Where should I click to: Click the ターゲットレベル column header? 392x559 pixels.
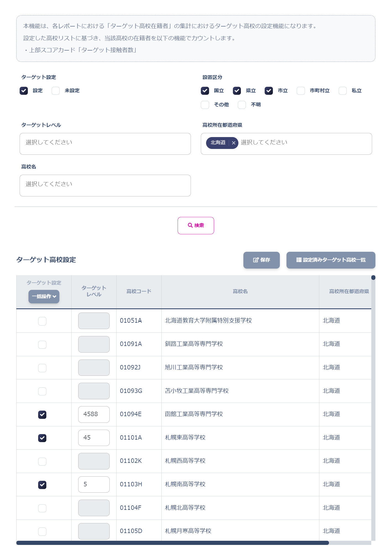click(94, 291)
